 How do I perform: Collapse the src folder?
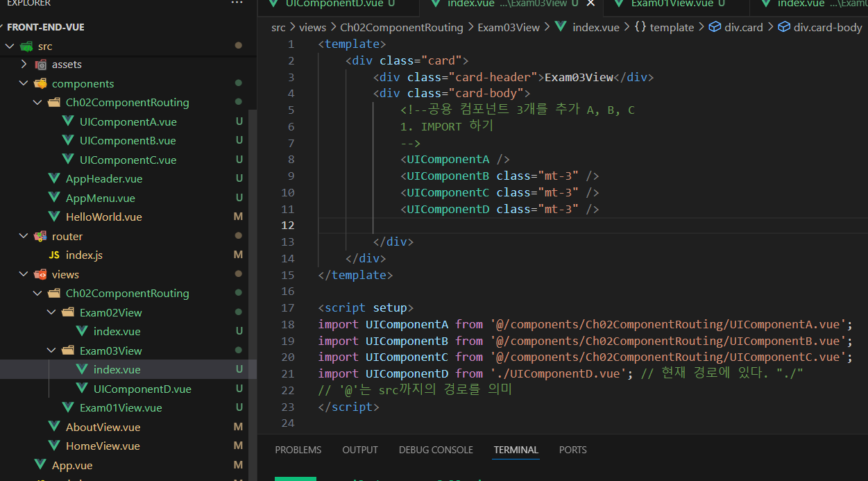click(10, 46)
